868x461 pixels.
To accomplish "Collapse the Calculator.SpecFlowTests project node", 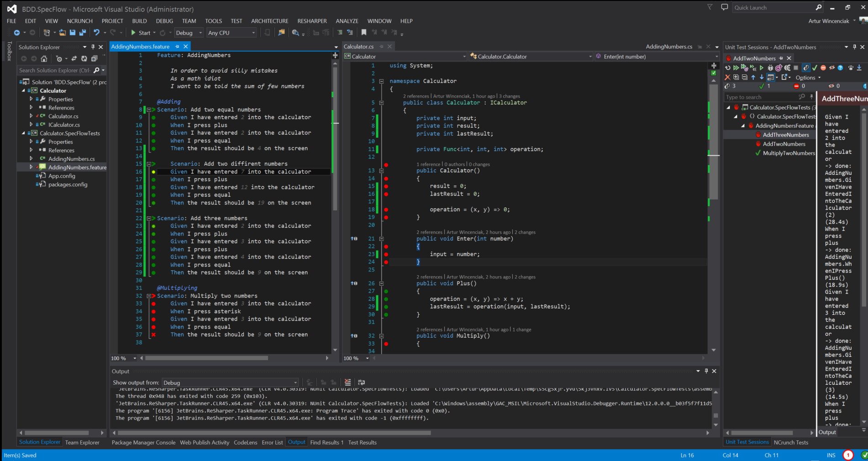I will point(24,133).
